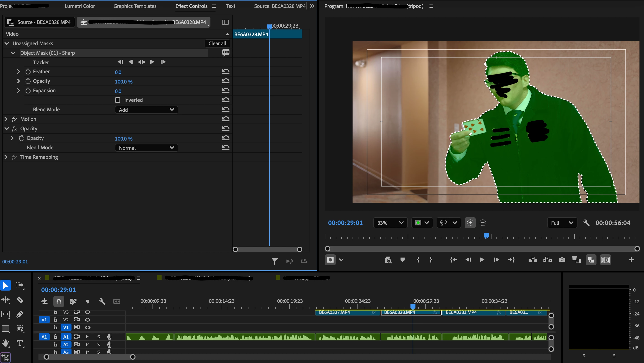Play the Program monitor sequence
This screenshot has width=644, height=363.
pyautogui.click(x=482, y=260)
